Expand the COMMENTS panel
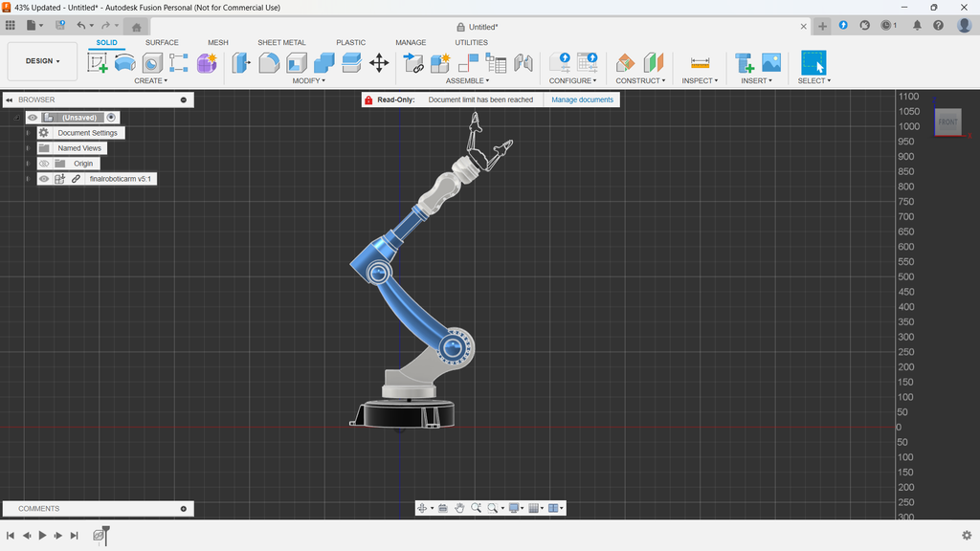Screen dimensions: 980x551 click(x=183, y=509)
